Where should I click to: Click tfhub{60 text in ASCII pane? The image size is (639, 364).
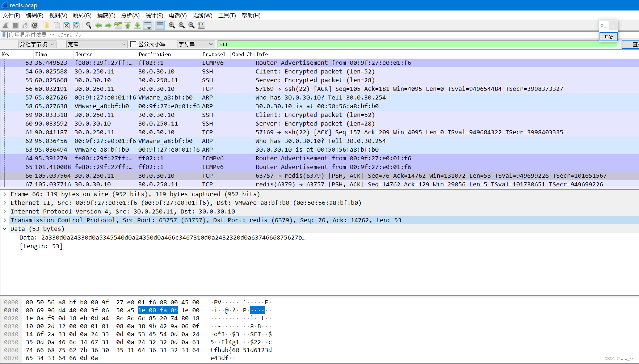click(225, 350)
